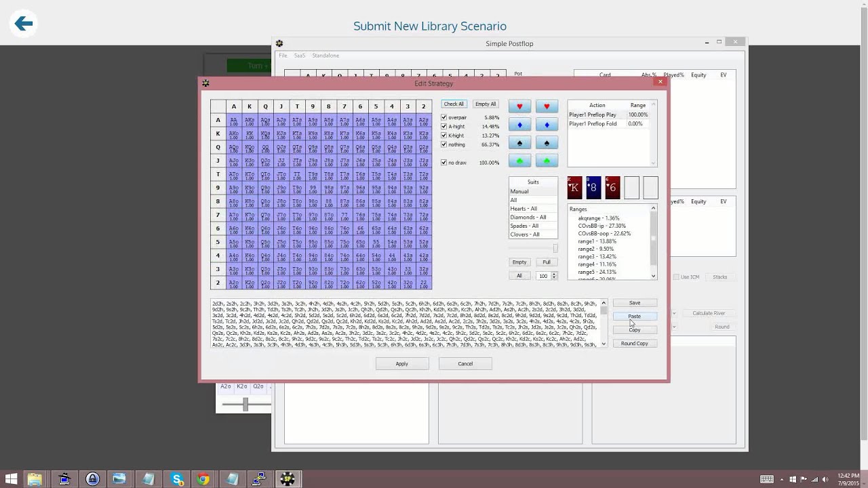Click the Full button

547,262
